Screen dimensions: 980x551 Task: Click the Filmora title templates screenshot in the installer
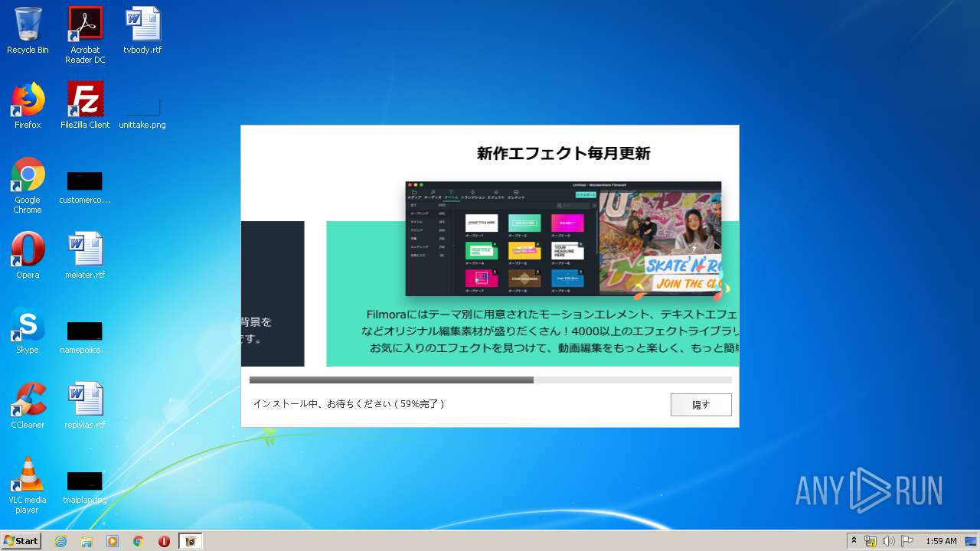click(563, 238)
